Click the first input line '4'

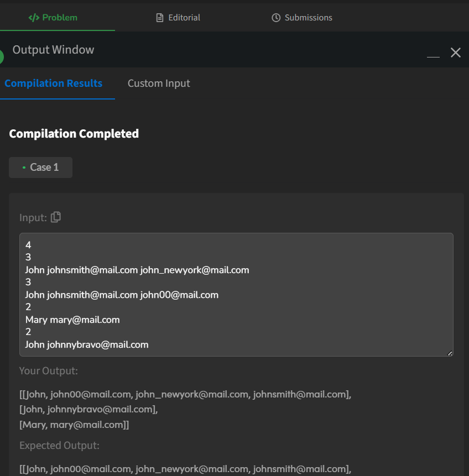28,245
